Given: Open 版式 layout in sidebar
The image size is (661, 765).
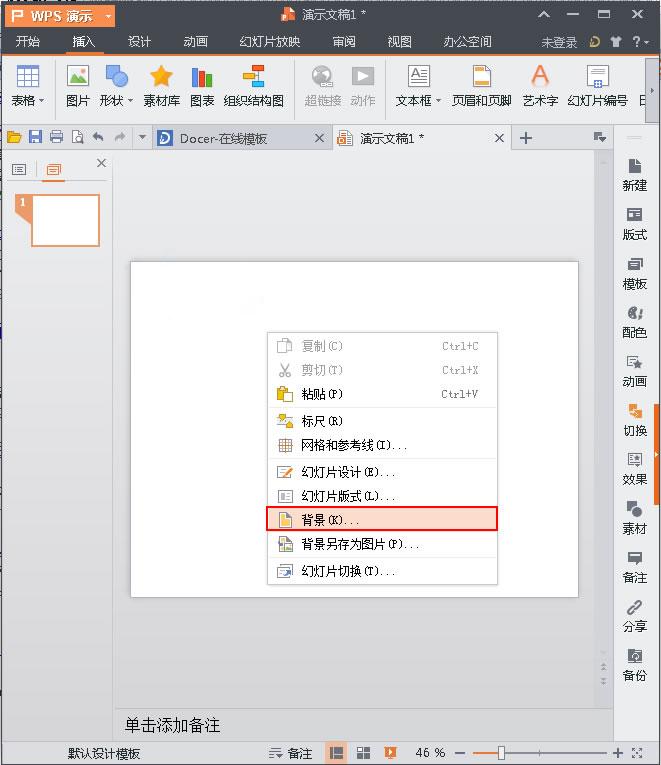Looking at the screenshot, I should click(635, 224).
